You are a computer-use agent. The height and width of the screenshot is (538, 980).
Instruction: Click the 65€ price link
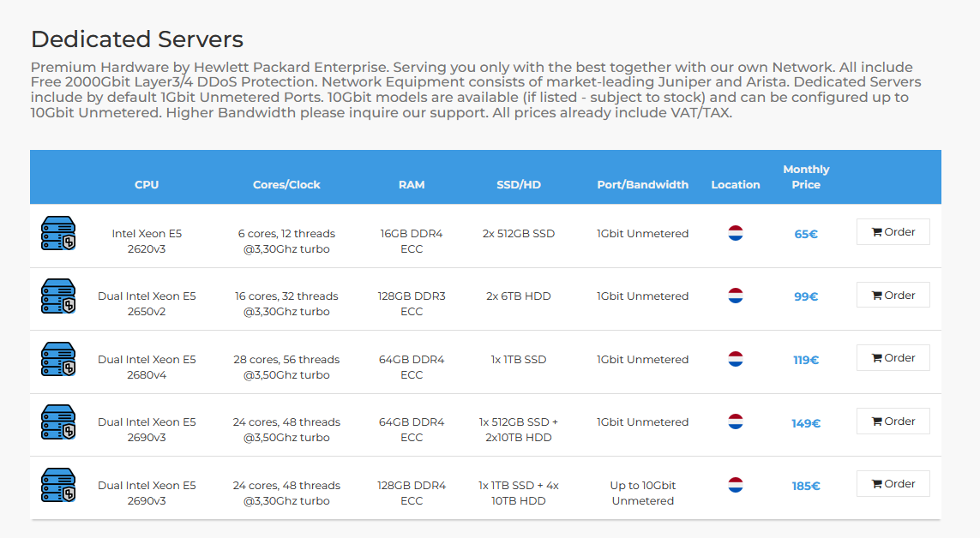coord(806,234)
